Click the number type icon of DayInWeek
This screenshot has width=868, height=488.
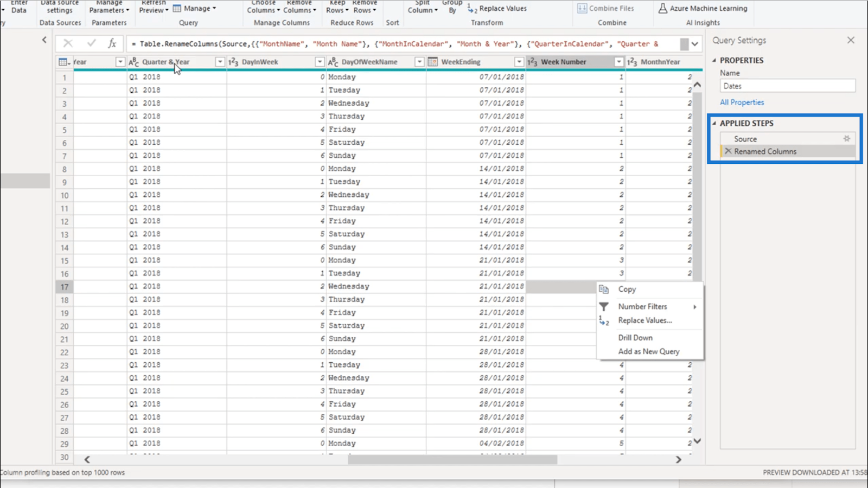233,62
